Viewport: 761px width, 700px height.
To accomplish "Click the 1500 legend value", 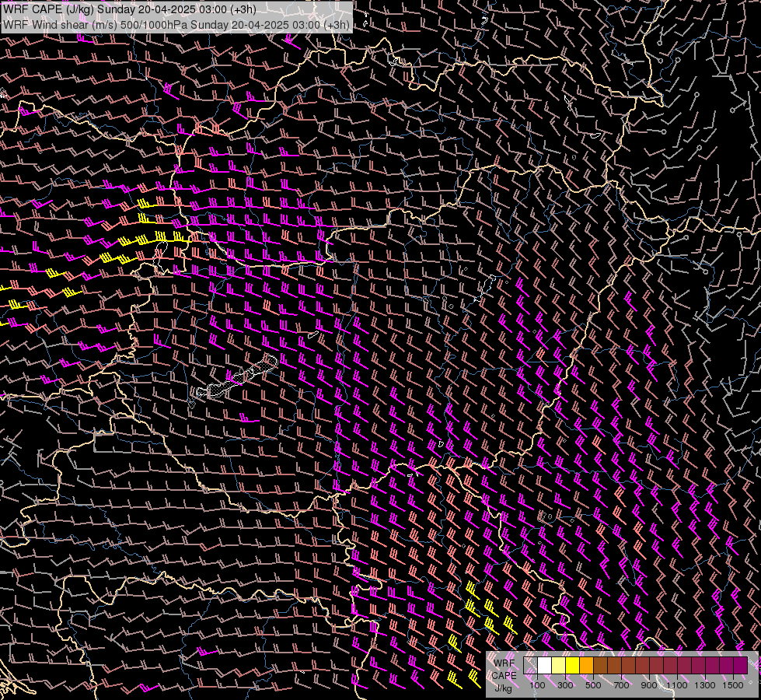I will coord(733,685).
